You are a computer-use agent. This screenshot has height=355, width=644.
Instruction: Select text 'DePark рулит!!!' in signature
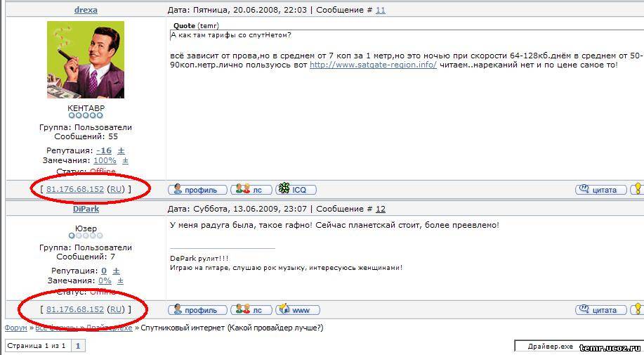[x=199, y=259]
